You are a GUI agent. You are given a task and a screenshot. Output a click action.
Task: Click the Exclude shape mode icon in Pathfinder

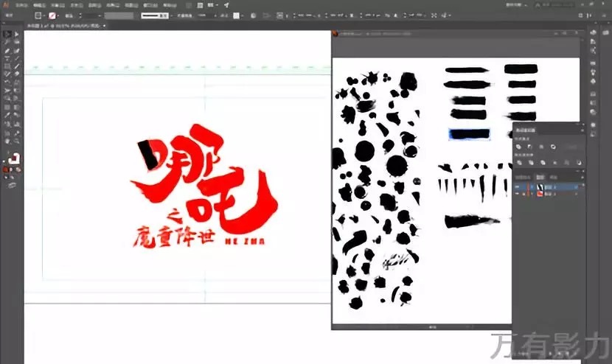553,147
